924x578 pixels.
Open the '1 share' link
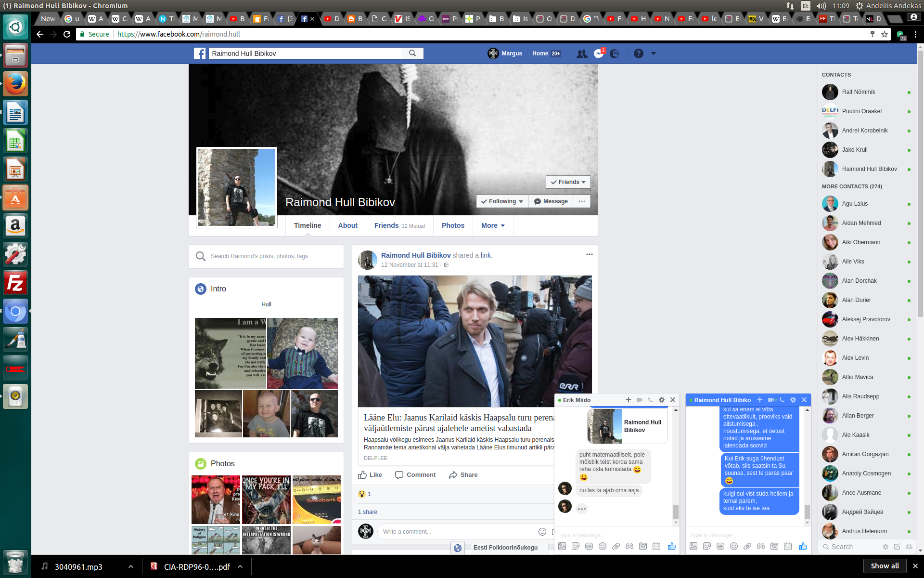(368, 512)
